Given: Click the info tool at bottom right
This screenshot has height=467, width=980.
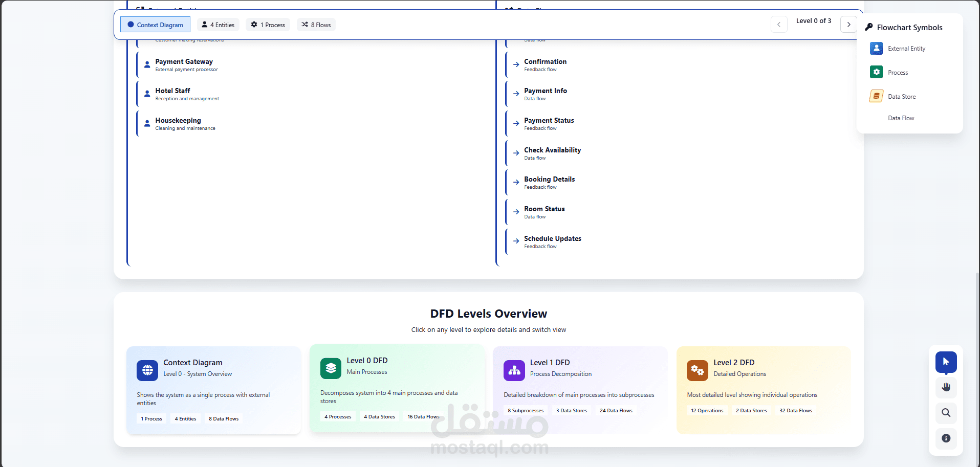Looking at the screenshot, I should (946, 438).
